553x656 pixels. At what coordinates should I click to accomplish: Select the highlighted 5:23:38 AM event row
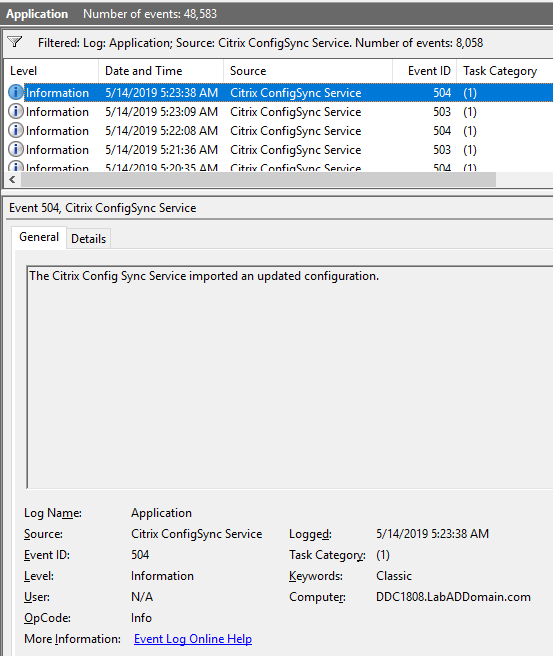click(x=278, y=92)
